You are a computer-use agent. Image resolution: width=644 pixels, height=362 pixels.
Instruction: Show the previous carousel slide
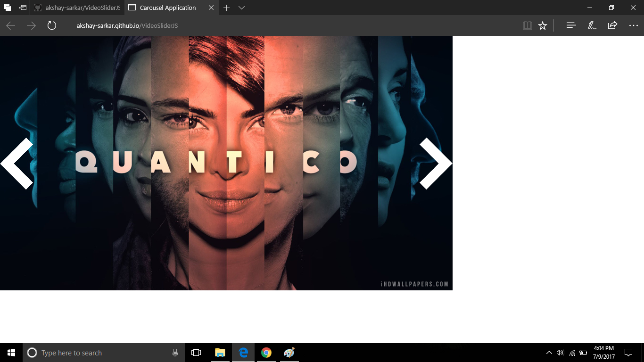point(17,163)
